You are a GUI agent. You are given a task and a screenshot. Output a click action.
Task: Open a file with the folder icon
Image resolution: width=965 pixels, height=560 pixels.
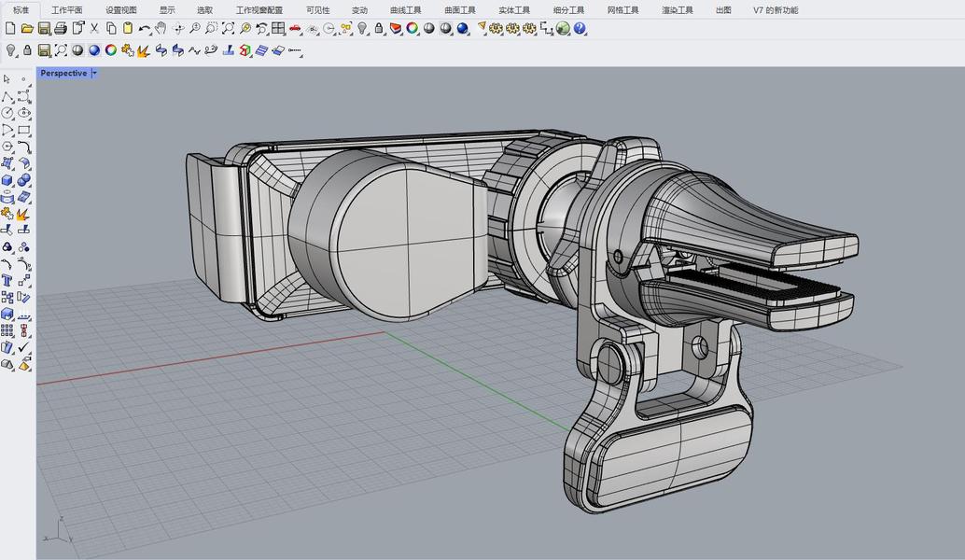(27, 29)
